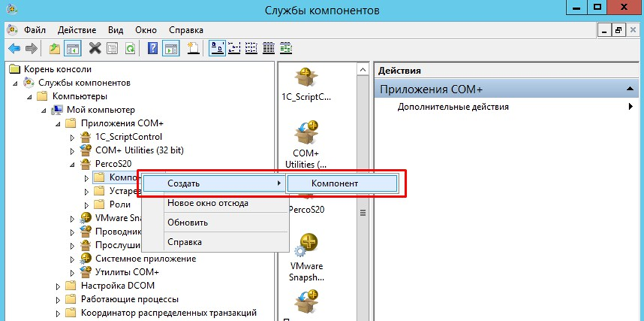Click the gray Forward arrow in toolbar

coord(31,49)
